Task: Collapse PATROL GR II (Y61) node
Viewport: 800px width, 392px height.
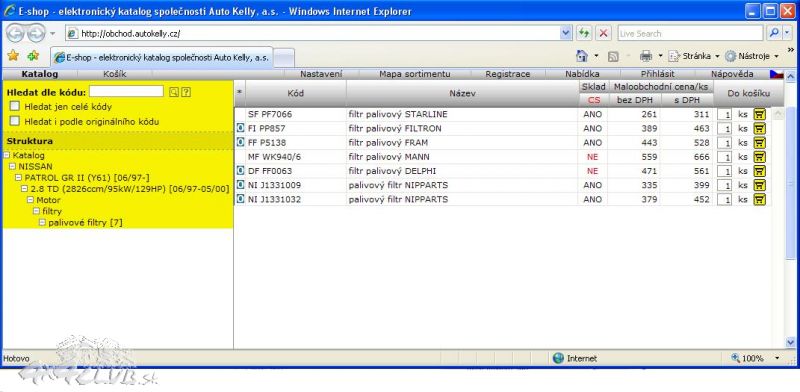Action: (x=18, y=178)
